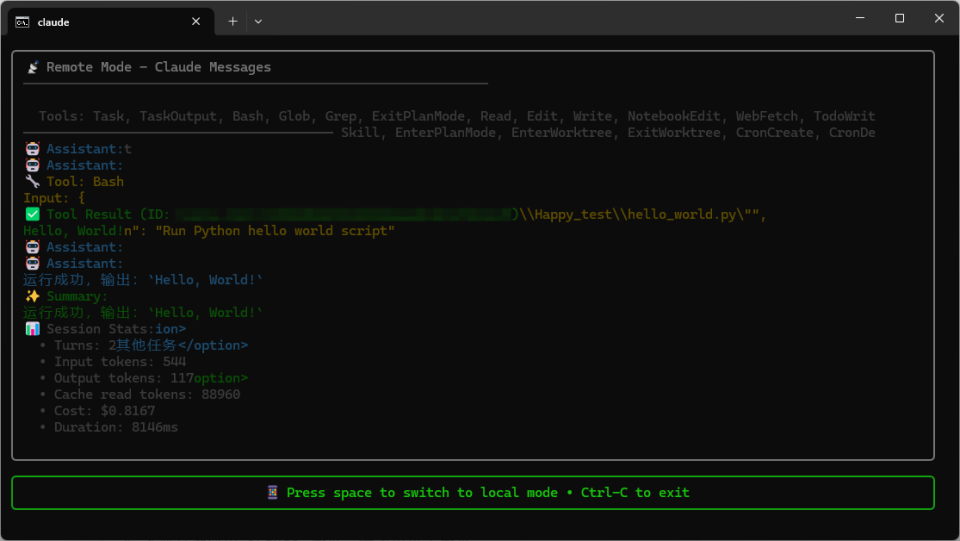Click 'Turns: 2' stat line
The height and width of the screenshot is (541, 960).
[85, 345]
